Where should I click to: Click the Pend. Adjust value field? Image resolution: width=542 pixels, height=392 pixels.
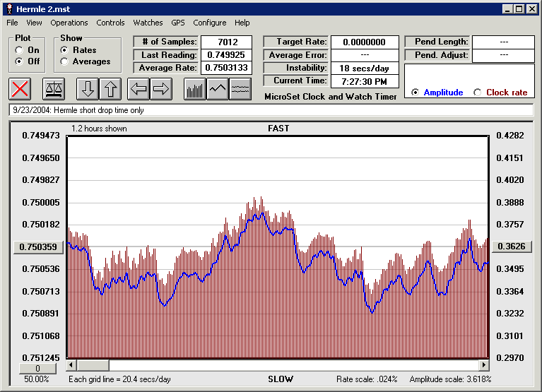[504, 55]
